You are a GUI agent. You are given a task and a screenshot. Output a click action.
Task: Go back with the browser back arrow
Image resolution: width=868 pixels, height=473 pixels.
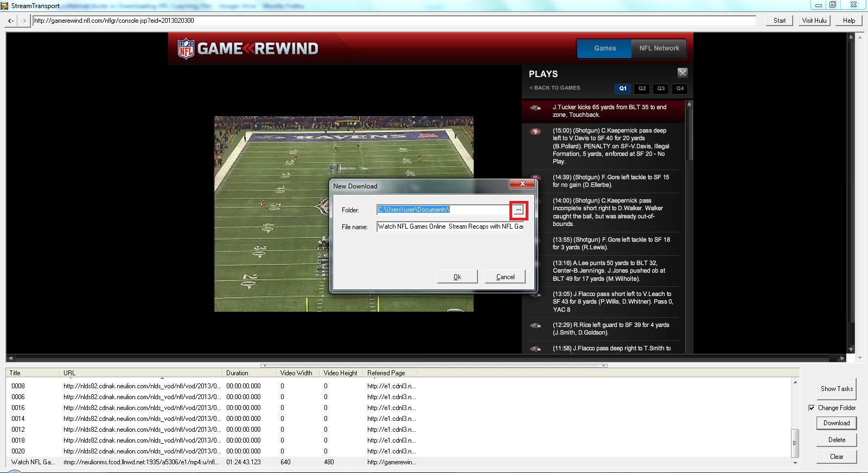tap(11, 21)
